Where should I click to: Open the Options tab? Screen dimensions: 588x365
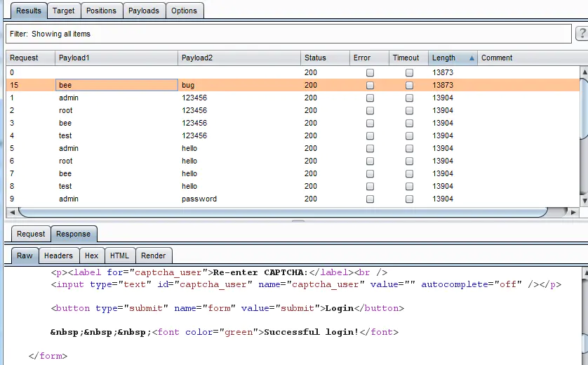[x=184, y=11]
